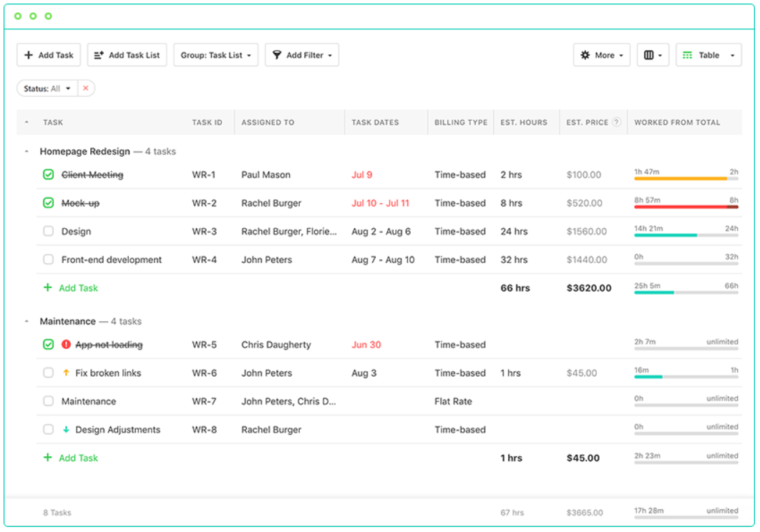
Task: Click the 32 hrs estimate
Action: 515,260
